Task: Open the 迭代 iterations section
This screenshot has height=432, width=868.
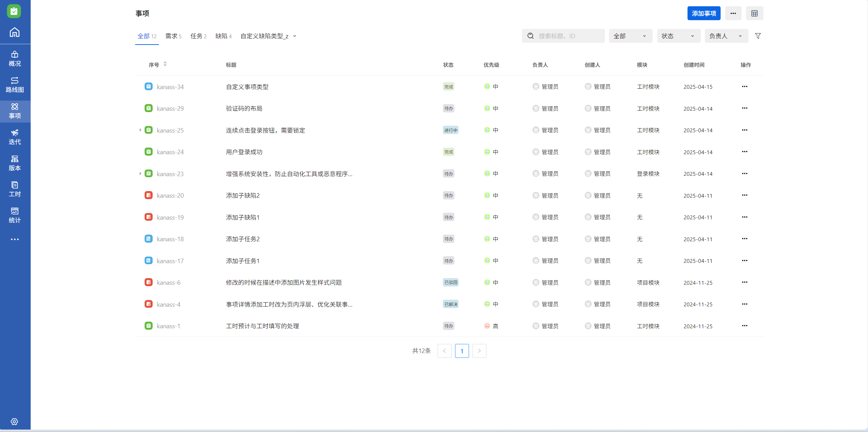Action: 15,137
